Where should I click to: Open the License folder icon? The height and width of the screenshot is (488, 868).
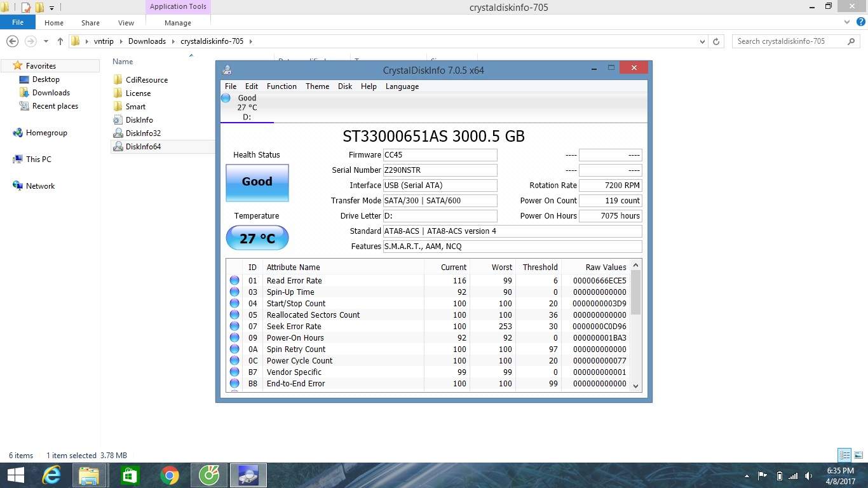pyautogui.click(x=118, y=93)
